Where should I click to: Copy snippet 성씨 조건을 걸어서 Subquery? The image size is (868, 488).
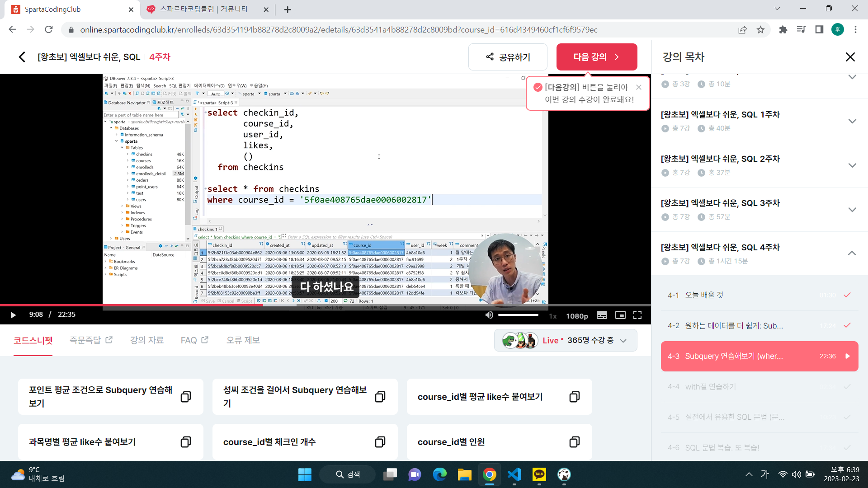pos(380,397)
